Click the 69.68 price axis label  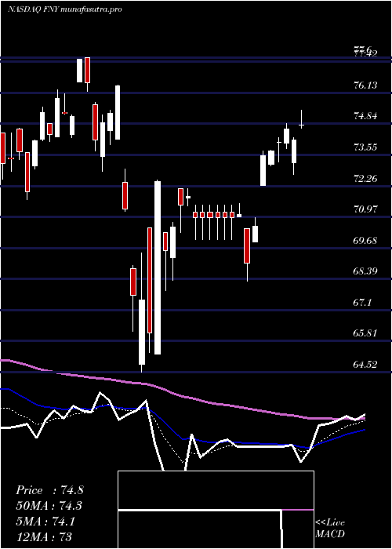(x=365, y=240)
